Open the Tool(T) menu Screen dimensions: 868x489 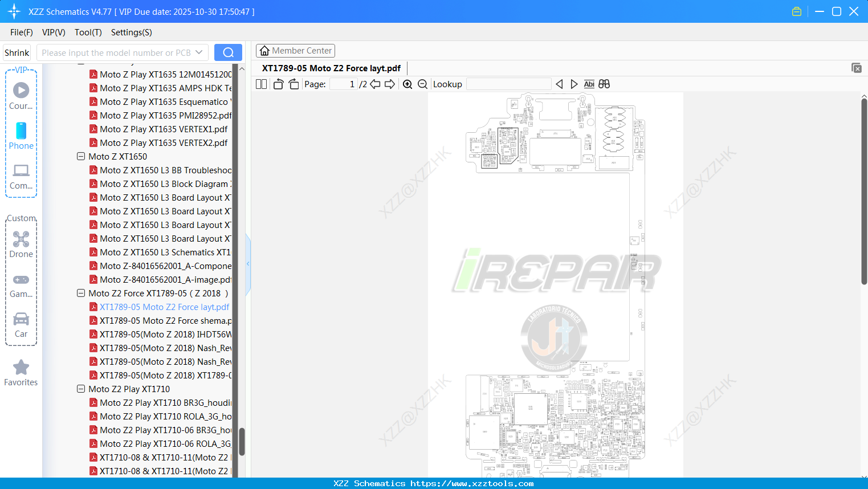88,32
